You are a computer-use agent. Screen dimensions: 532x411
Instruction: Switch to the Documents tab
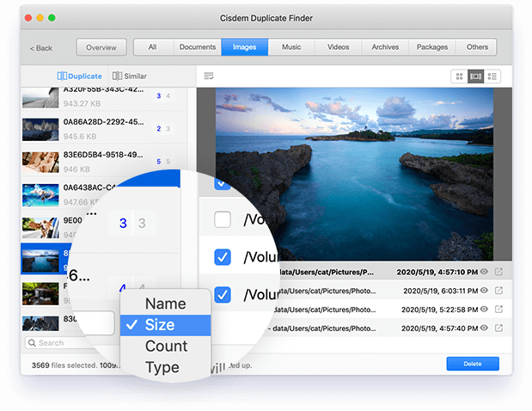click(198, 47)
